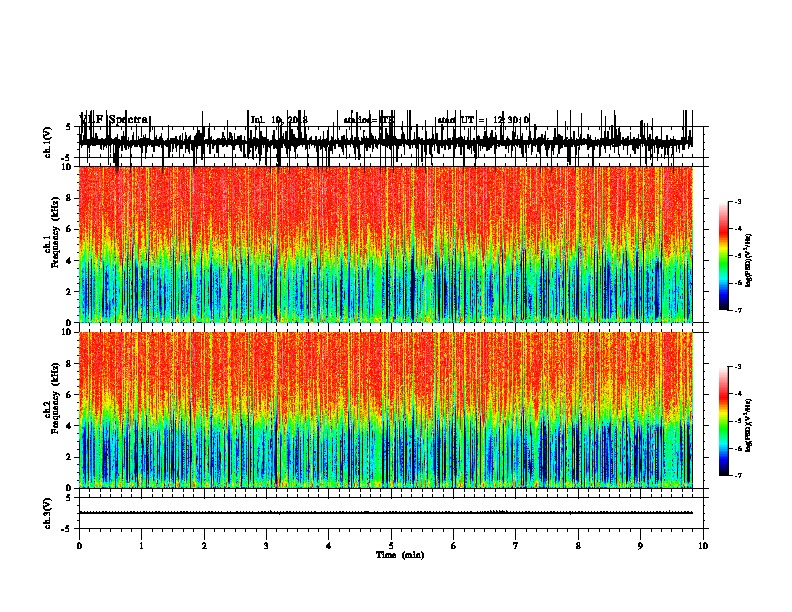Click the '-3' label on ch.1 color bar
Screen dimensions: 792x612
click(x=737, y=202)
